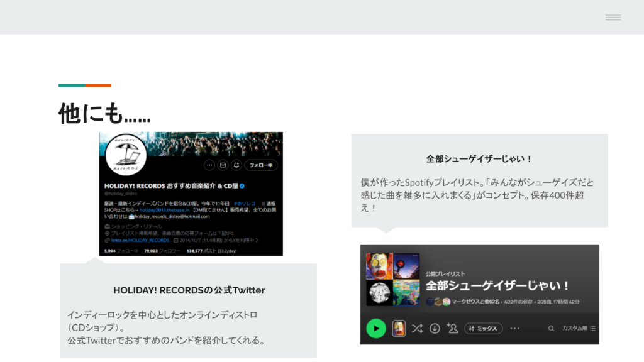
Task: Toggle the notification bell on the Twitter profile
Action: 236,165
